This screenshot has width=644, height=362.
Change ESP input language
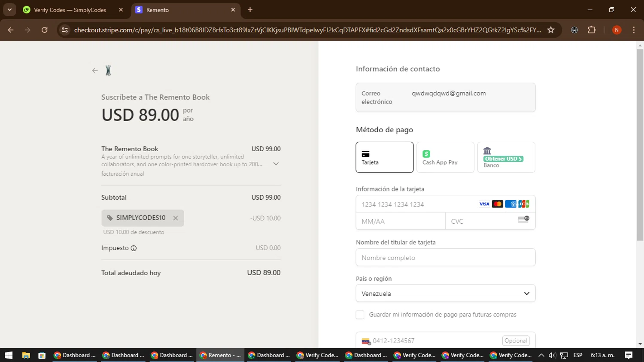578,355
